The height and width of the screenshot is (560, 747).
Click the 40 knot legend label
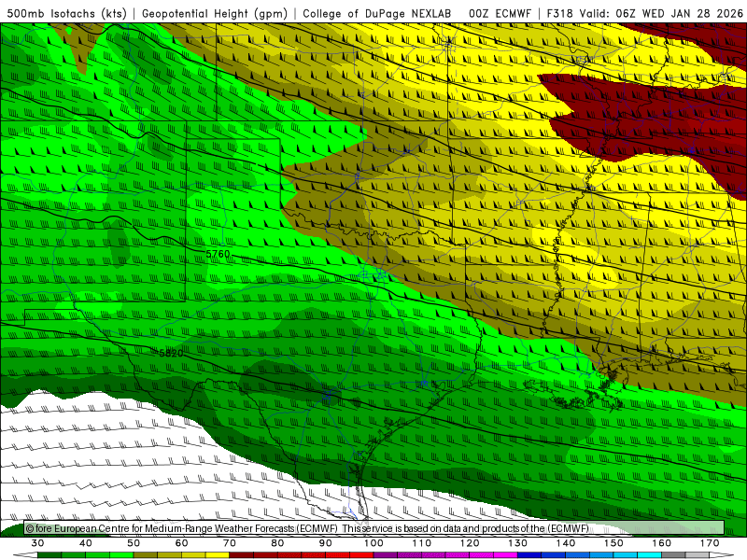point(86,543)
